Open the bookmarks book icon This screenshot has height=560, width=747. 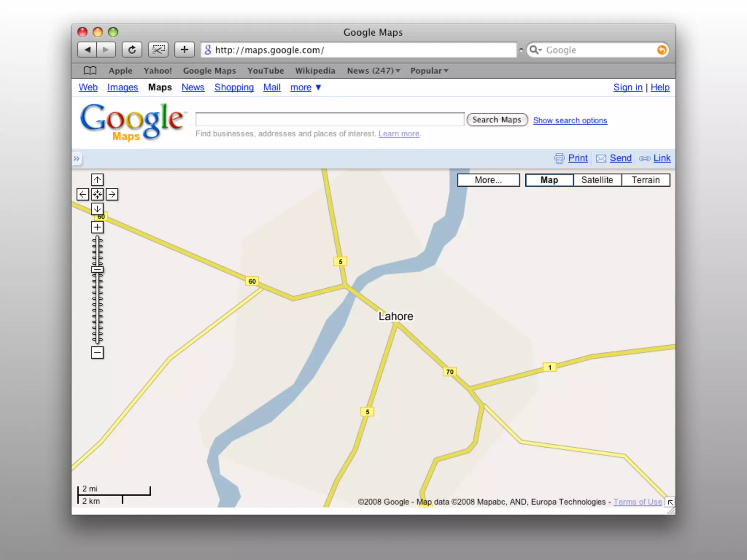pyautogui.click(x=90, y=71)
